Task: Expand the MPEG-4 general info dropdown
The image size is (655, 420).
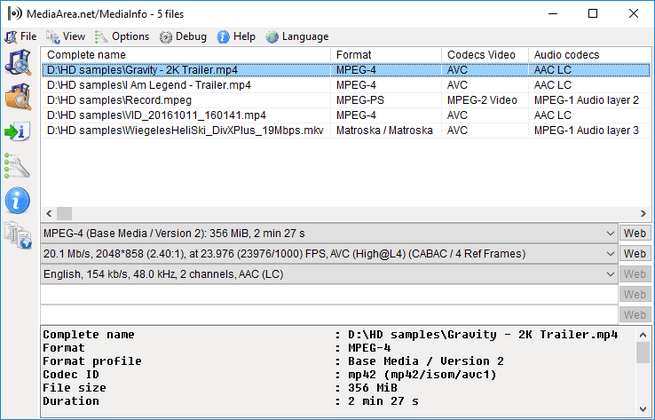Action: [610, 234]
